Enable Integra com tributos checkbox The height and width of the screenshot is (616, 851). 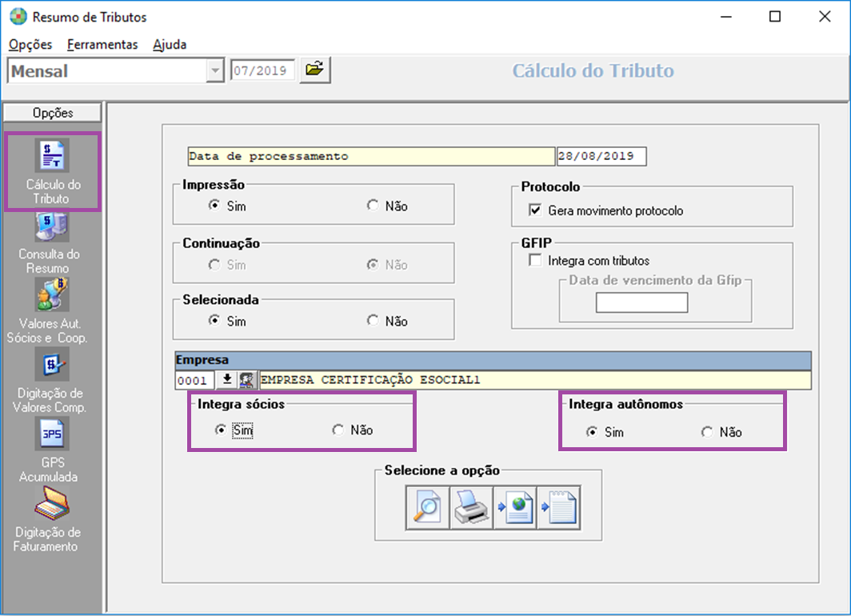coord(535,260)
